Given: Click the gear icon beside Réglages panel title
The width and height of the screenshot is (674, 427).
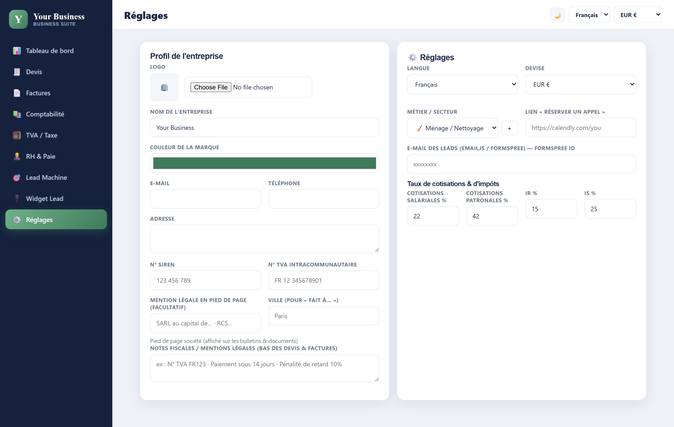Looking at the screenshot, I should [412, 57].
